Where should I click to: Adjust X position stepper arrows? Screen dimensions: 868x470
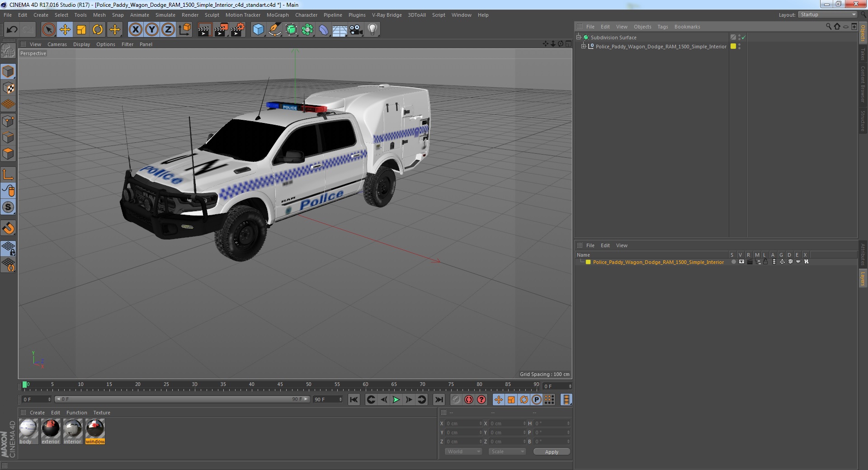pos(481,423)
